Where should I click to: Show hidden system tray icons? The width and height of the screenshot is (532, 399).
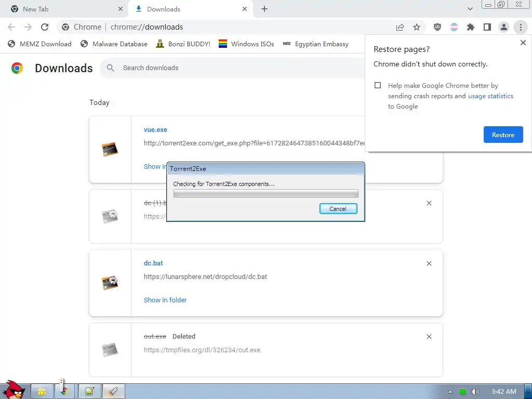point(450,392)
